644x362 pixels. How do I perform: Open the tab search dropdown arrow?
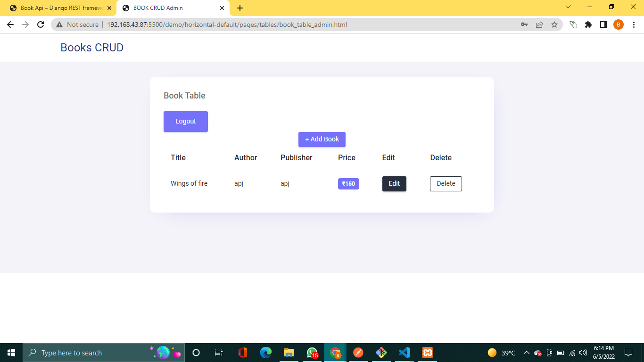pyautogui.click(x=568, y=7)
